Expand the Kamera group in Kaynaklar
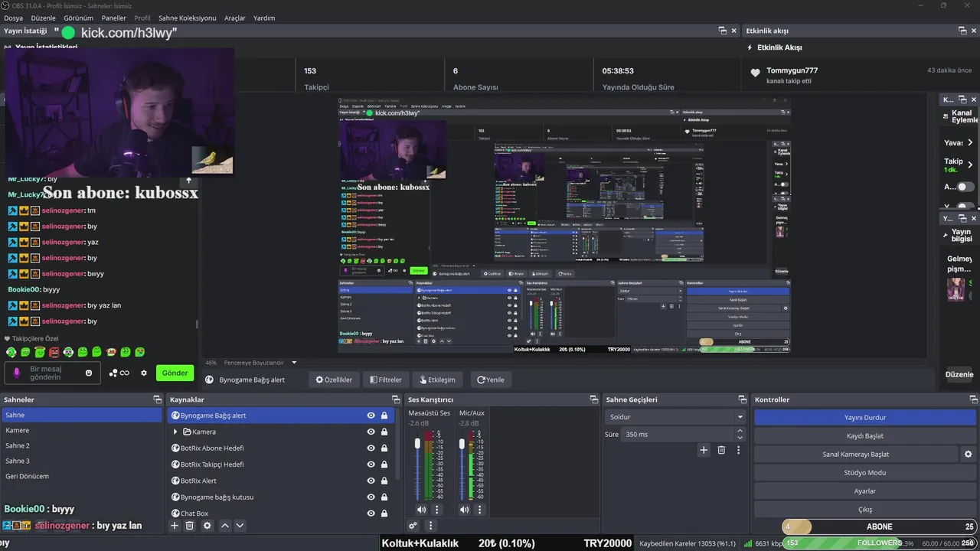The image size is (980, 551). tap(176, 432)
